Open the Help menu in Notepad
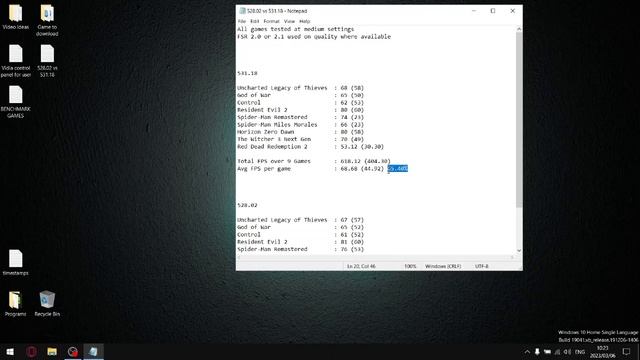 (304, 21)
